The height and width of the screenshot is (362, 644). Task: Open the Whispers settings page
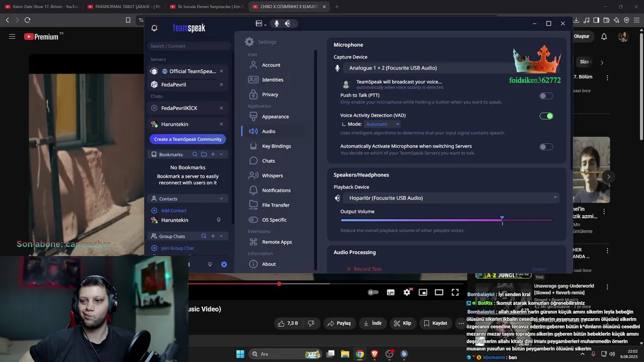pos(272,175)
